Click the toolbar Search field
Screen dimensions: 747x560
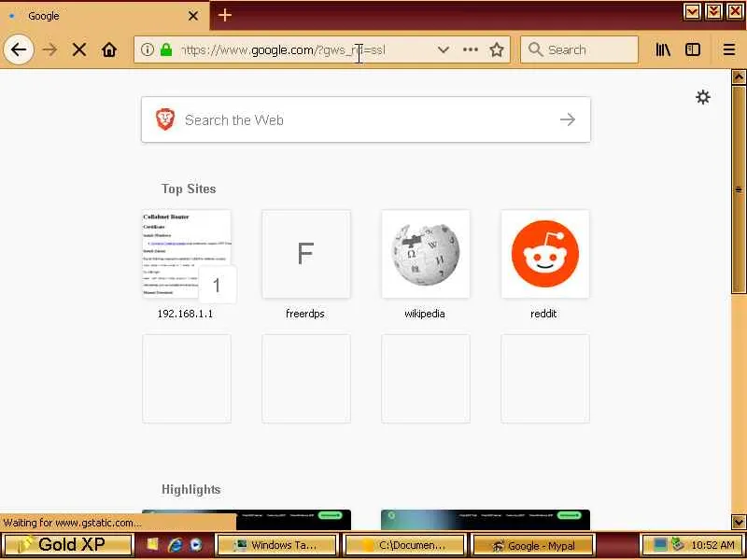579,49
